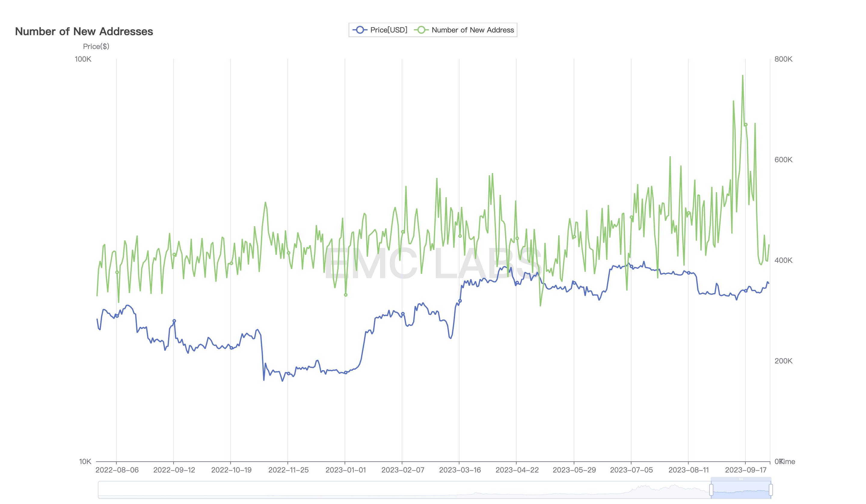Click green data marker at 2022-08-06
Viewport: 866px width, 504px height.
click(x=117, y=272)
